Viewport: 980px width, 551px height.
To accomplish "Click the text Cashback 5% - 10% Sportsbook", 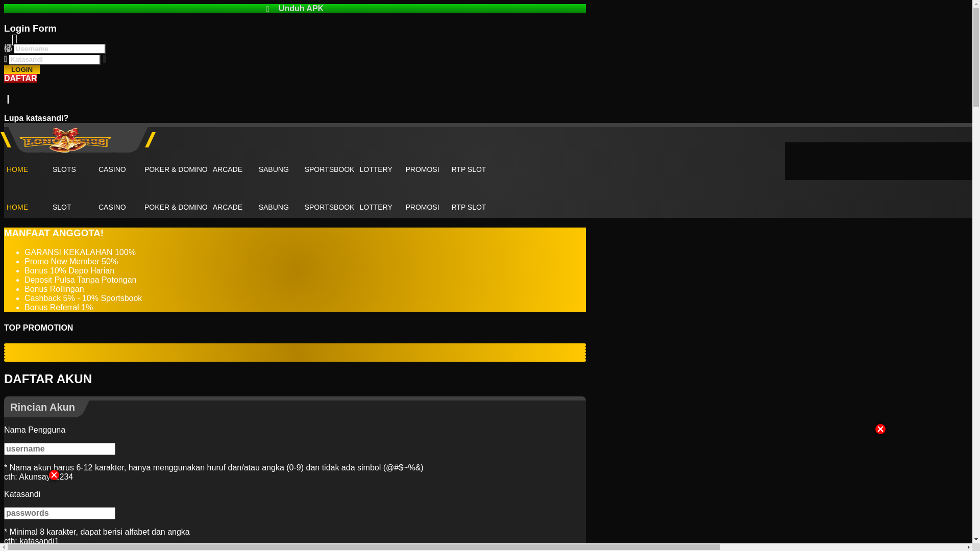I will point(83,298).
